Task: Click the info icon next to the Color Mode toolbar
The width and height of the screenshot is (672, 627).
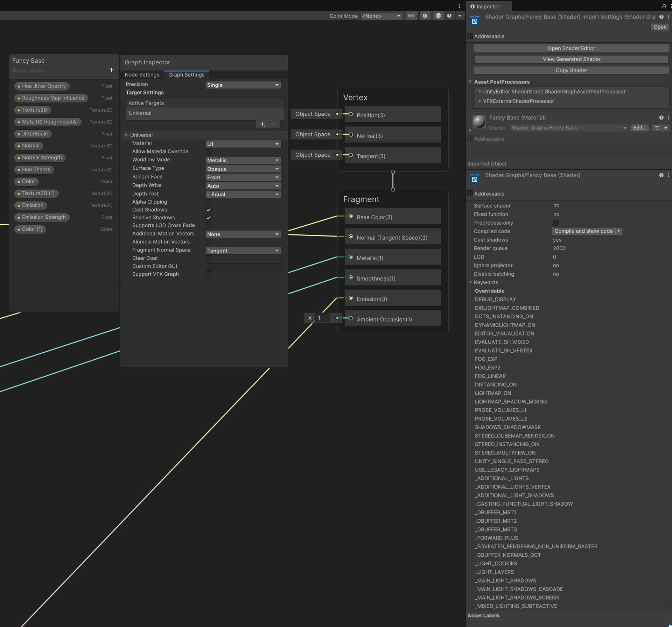Action: [425, 16]
